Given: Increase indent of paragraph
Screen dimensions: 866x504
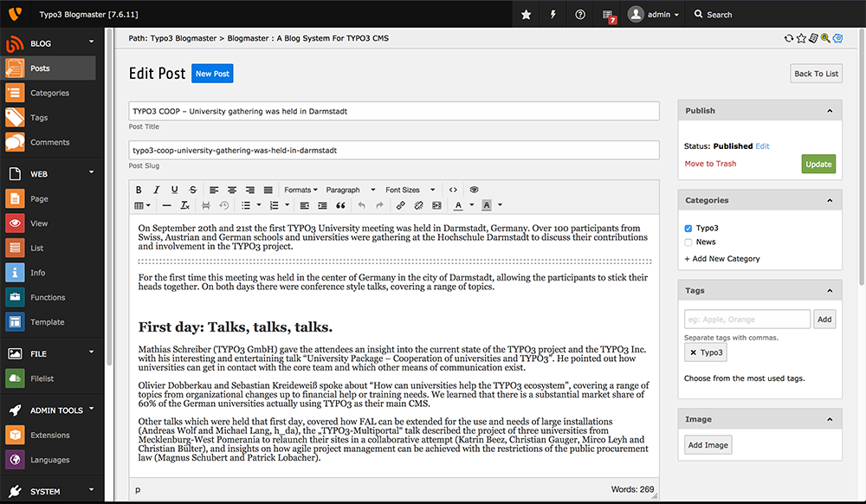Looking at the screenshot, I should pos(322,205).
